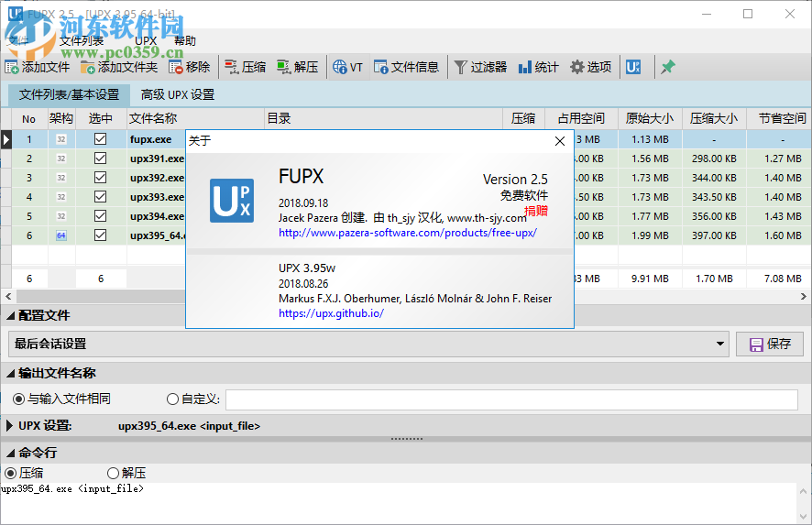Open the 帮助 help menu
812x525 pixels.
click(185, 40)
